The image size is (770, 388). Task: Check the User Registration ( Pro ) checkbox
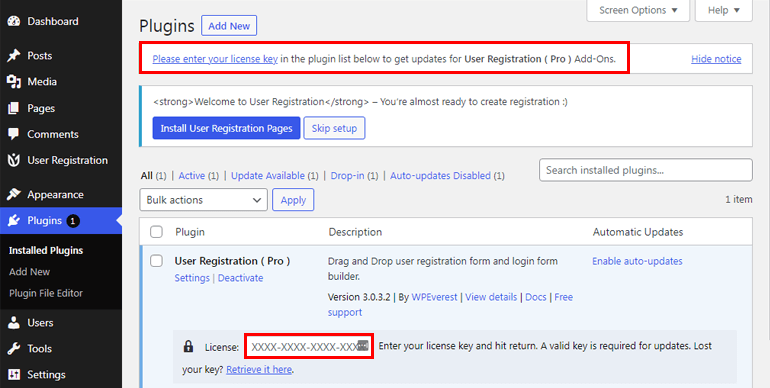(x=156, y=261)
